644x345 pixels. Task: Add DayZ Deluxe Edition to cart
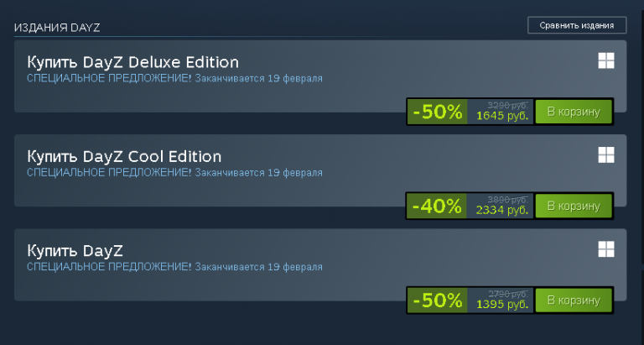pyautogui.click(x=574, y=112)
